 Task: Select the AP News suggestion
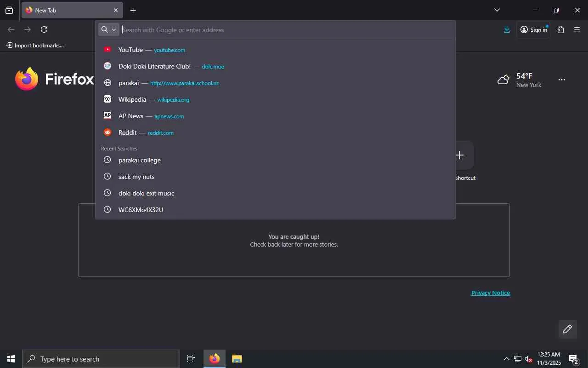pos(275,116)
